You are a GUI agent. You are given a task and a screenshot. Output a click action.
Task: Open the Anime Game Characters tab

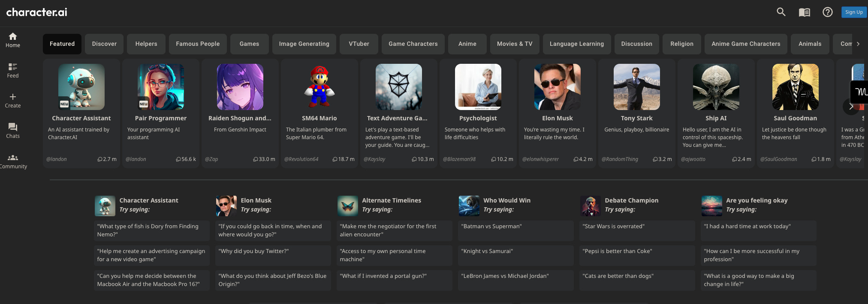pyautogui.click(x=746, y=44)
